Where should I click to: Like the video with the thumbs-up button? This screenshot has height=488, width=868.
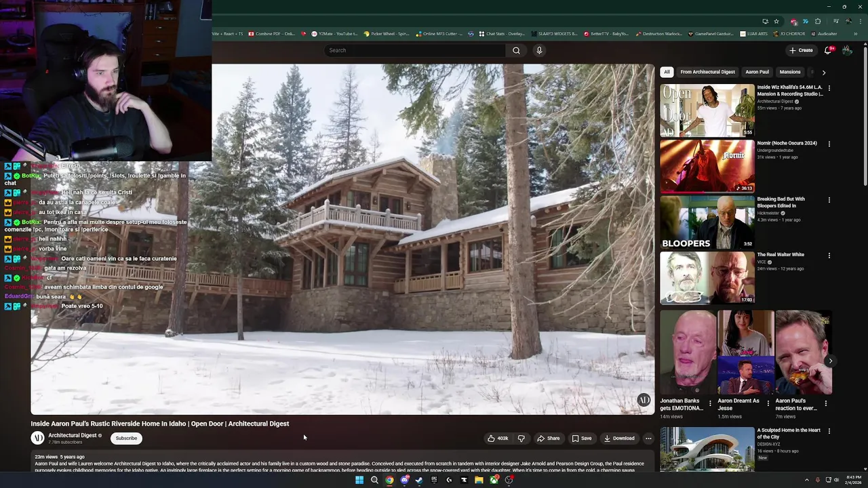coord(498,439)
